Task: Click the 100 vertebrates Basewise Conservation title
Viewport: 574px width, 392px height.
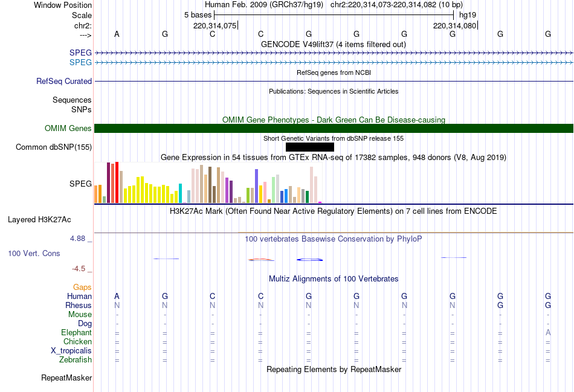Action: click(x=334, y=239)
